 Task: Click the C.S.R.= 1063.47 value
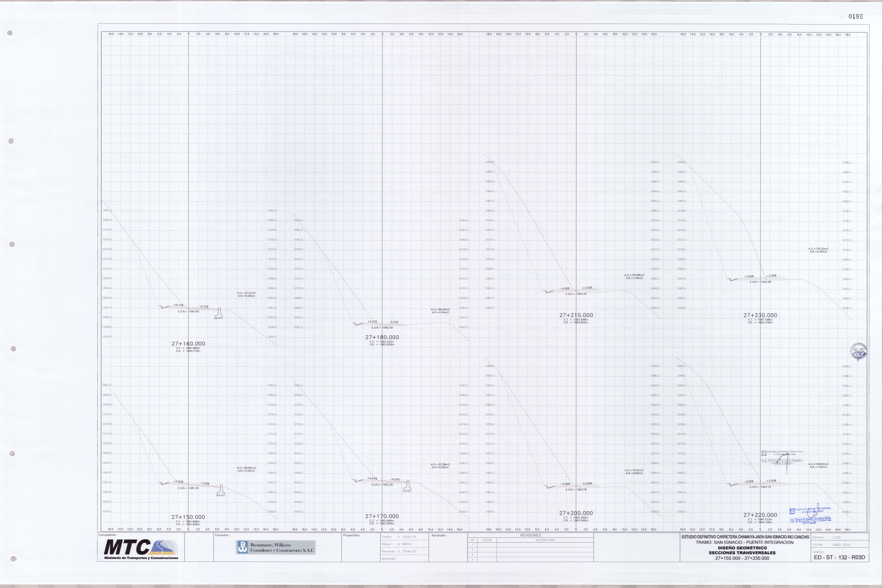[x=576, y=294]
